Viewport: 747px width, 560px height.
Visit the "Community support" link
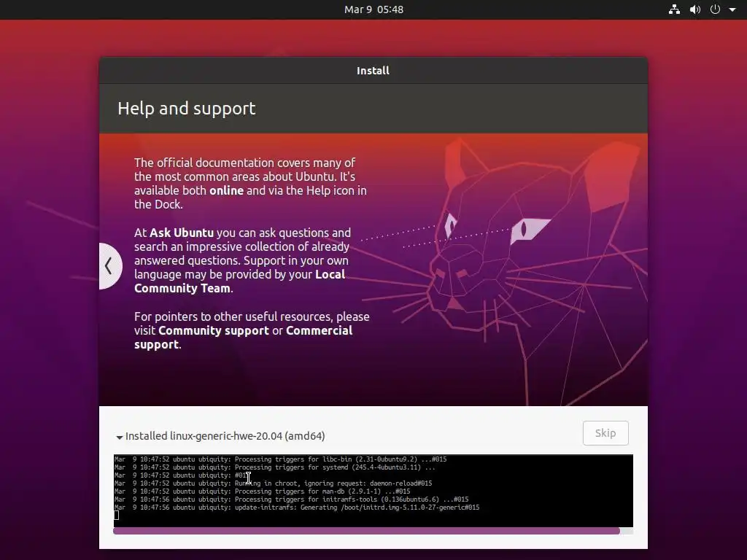(x=214, y=330)
